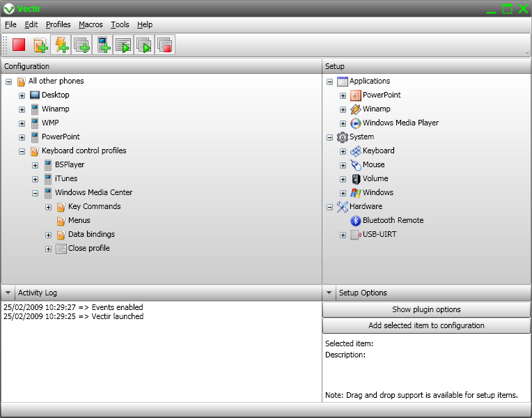Click the Mouse icon under System
Viewport: 532px width, 418px height.
coord(355,165)
